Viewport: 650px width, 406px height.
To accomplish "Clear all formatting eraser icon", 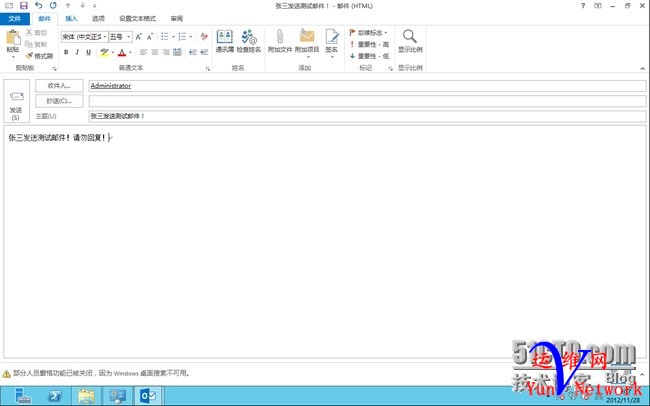I will click(x=204, y=37).
